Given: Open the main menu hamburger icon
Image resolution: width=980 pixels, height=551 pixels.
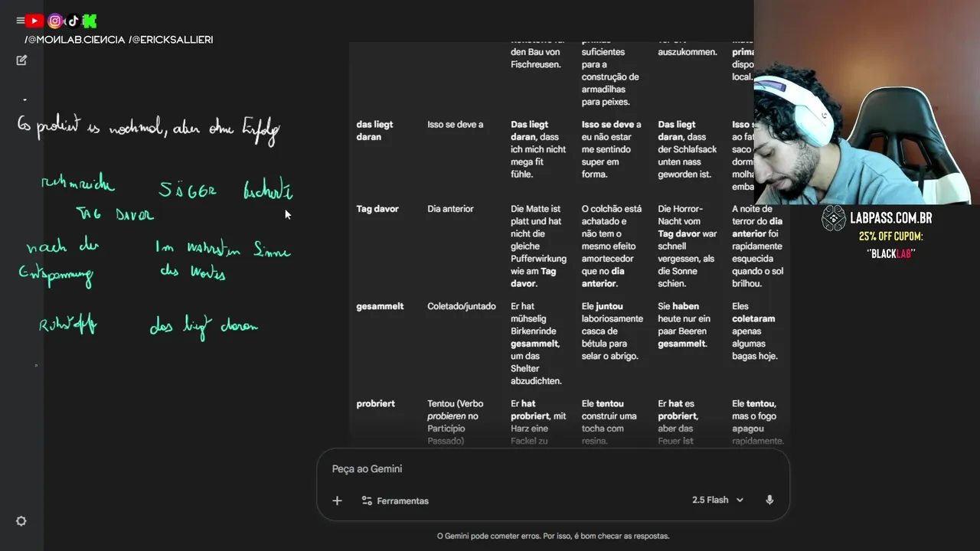Looking at the screenshot, I should (20, 21).
